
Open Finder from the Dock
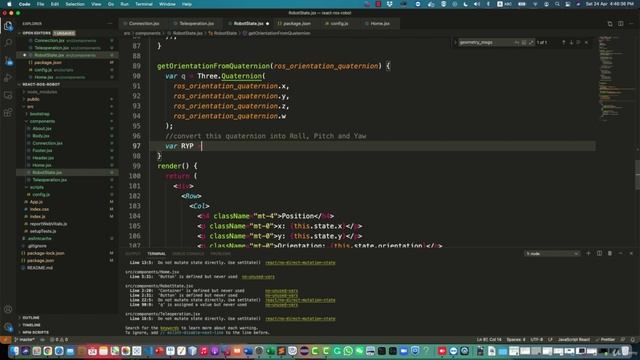pyautogui.click(x=14, y=351)
